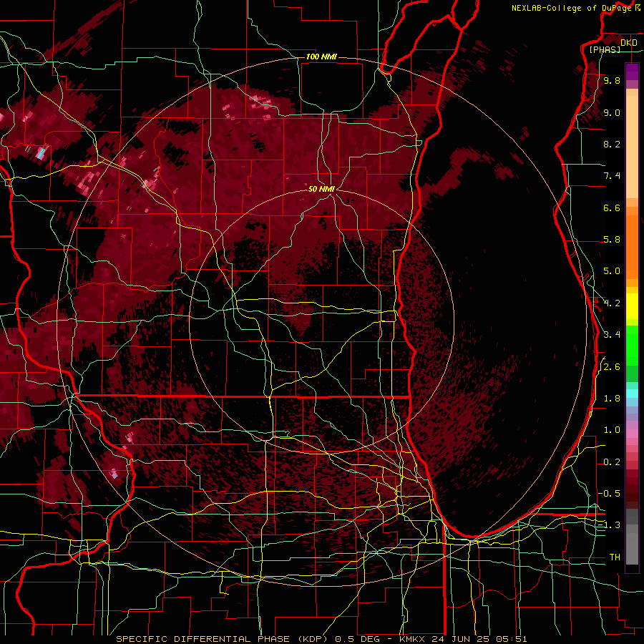Click the 5.8 legend value
The image size is (644, 644).
612,240
